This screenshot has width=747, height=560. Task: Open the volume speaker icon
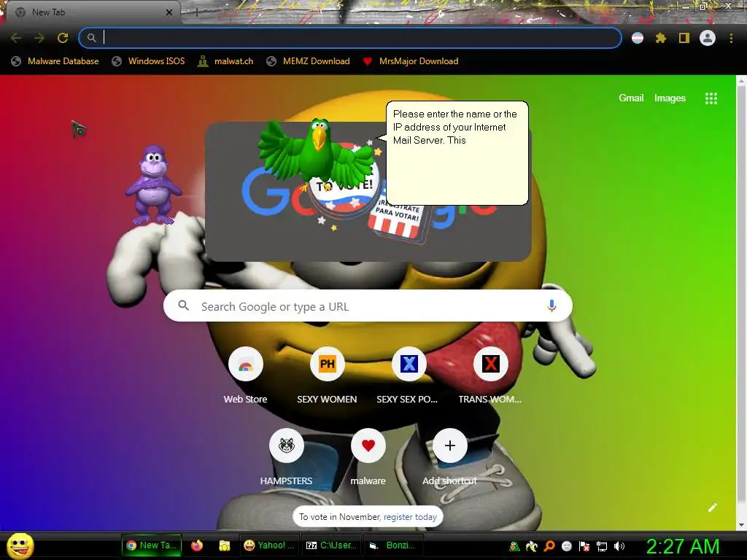click(619, 546)
